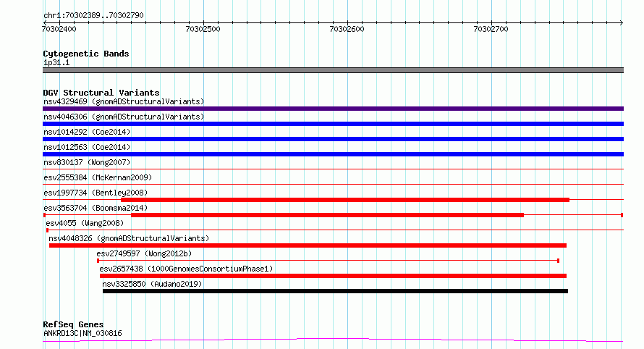Open variant label esv2657438 (1000GenomesConsortiumPhase1)

coord(186,269)
